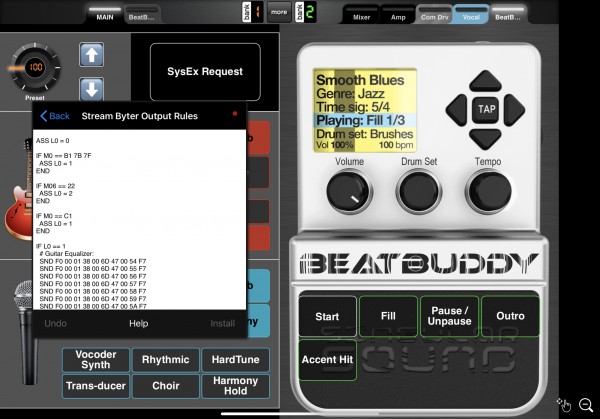The image size is (600, 419).
Task: Click the more button between banks
Action: [x=279, y=12]
